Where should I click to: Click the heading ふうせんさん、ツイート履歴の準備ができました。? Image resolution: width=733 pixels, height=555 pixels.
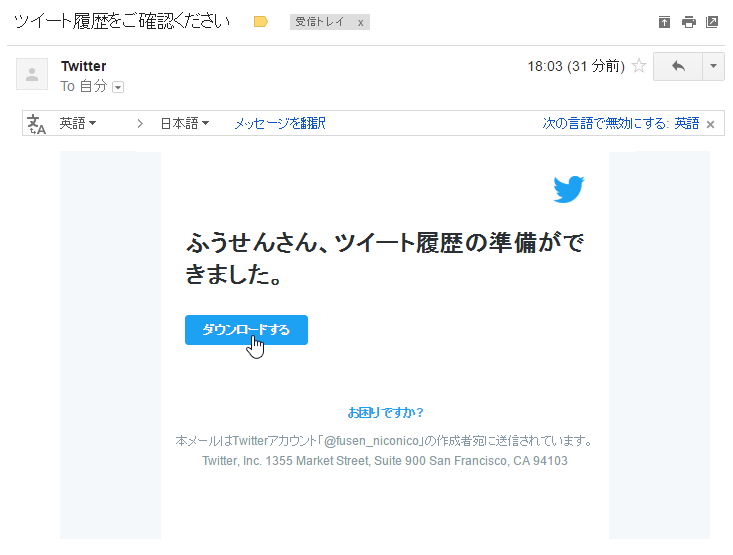click(385, 258)
